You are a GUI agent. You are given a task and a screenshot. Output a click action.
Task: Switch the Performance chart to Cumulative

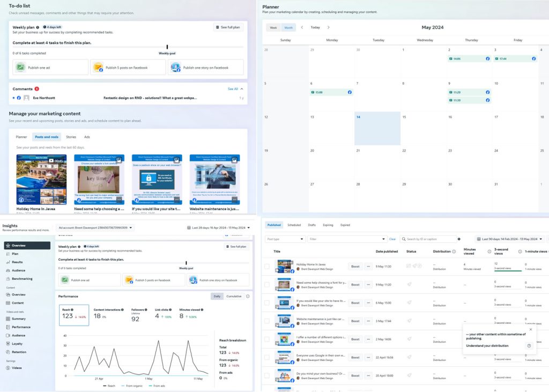tap(233, 296)
